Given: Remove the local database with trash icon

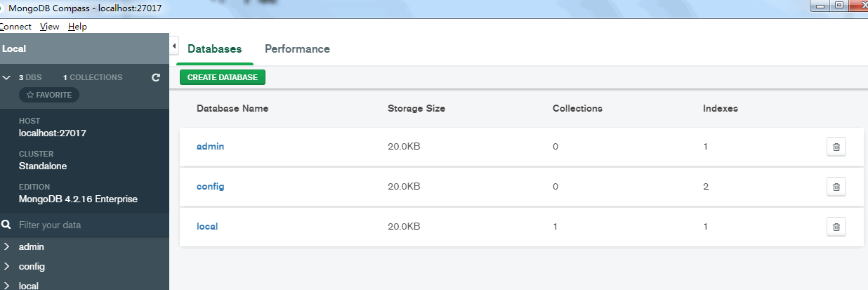Looking at the screenshot, I should (836, 227).
